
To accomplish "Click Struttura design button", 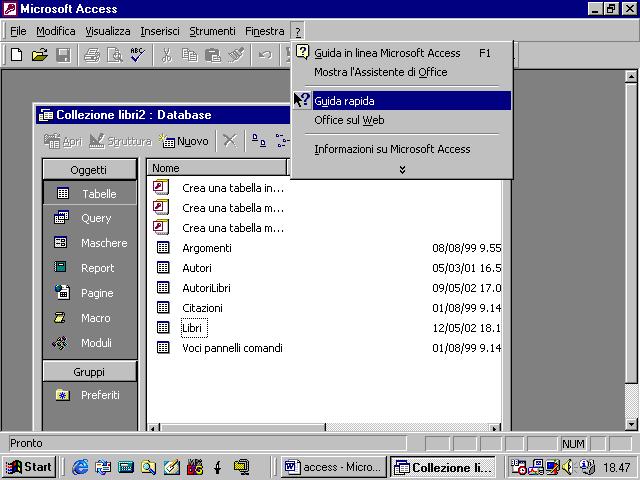I will click(x=120, y=141).
